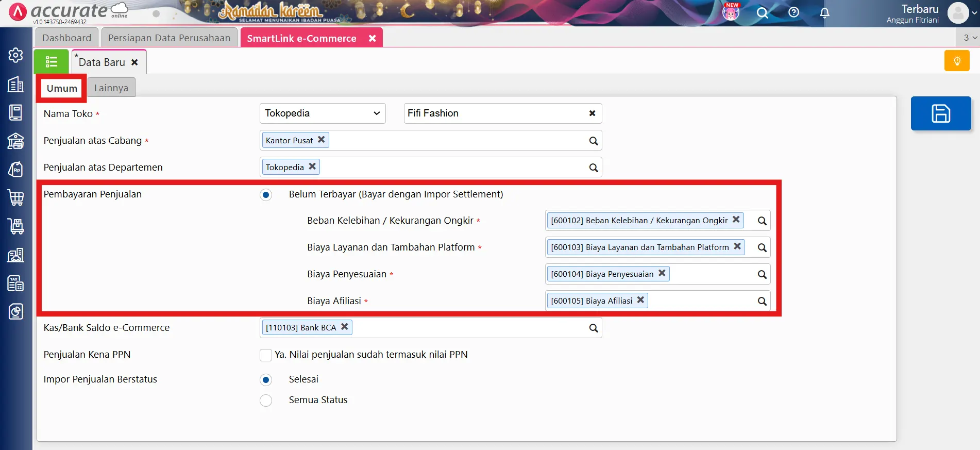The image size is (980, 450).
Task: Open the help question mark icon
Action: click(794, 12)
